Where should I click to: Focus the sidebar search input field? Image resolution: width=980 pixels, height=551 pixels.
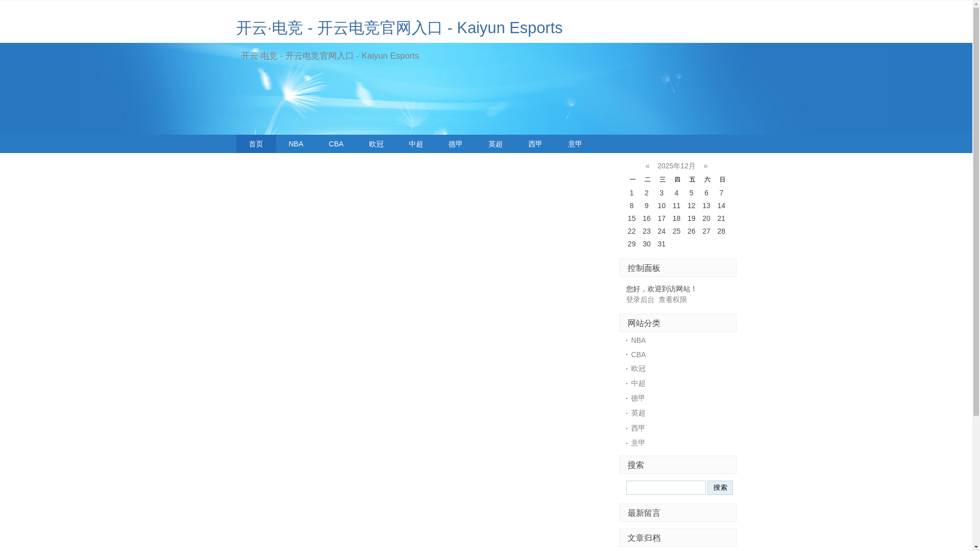(x=666, y=488)
